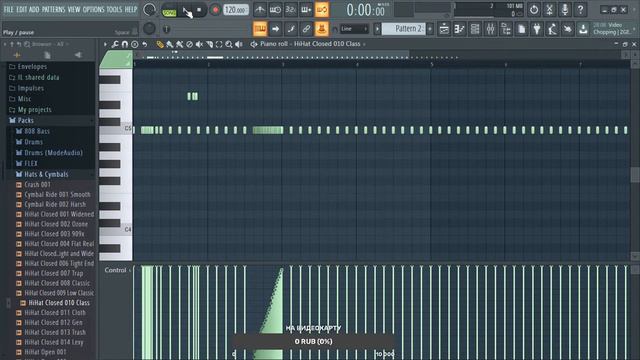This screenshot has height=360, width=640.
Task: Open the audio editor scissors icon
Action: click(x=549, y=9)
